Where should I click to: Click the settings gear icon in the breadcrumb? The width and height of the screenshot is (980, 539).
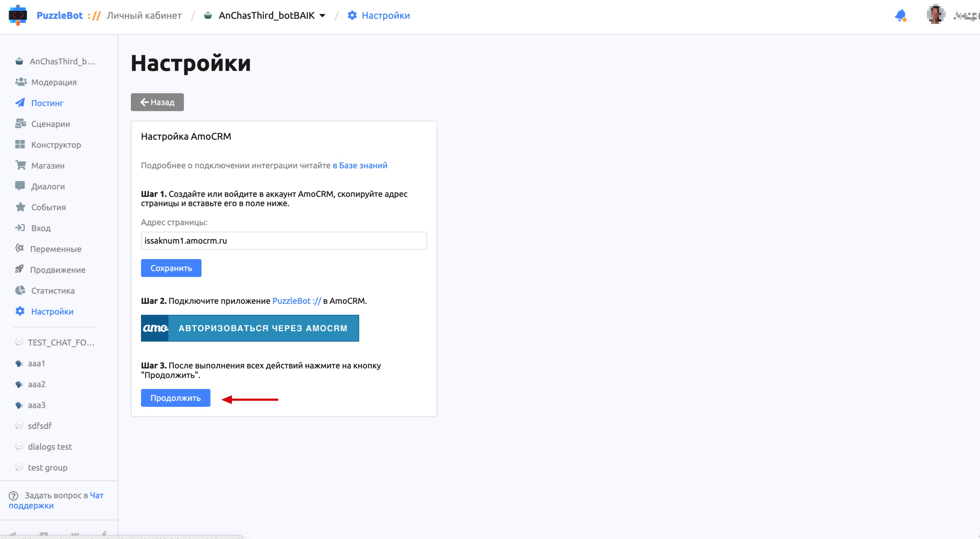pos(352,15)
